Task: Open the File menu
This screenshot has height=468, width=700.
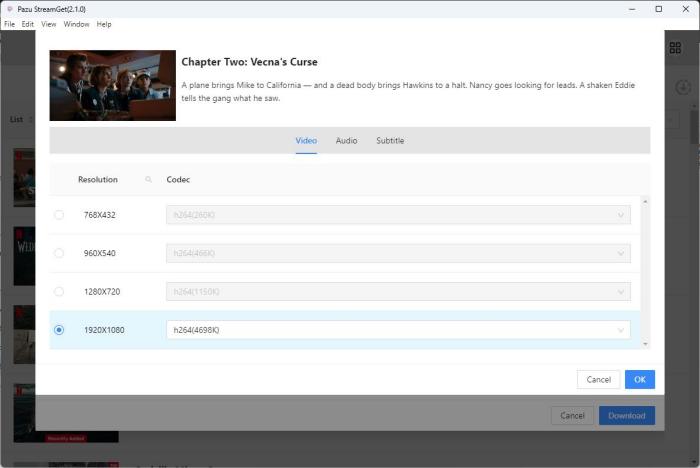Action: pyautogui.click(x=9, y=24)
